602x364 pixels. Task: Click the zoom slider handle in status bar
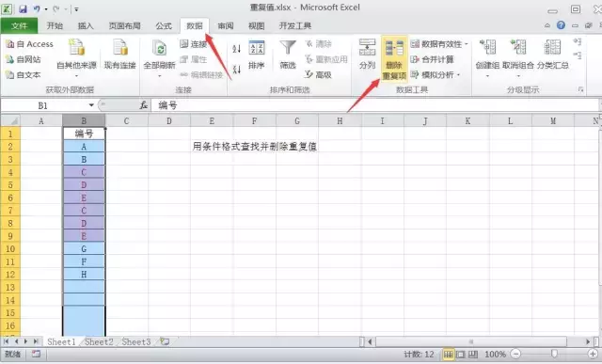click(x=554, y=354)
